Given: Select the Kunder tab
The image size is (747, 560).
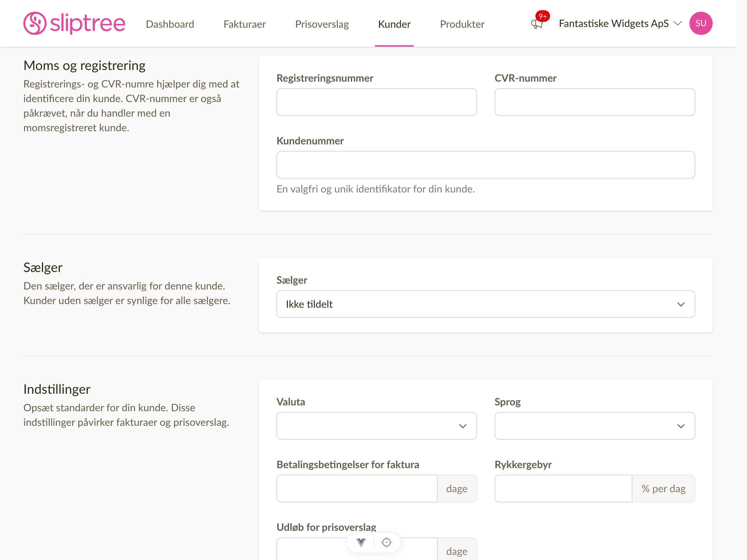Looking at the screenshot, I should (x=394, y=24).
